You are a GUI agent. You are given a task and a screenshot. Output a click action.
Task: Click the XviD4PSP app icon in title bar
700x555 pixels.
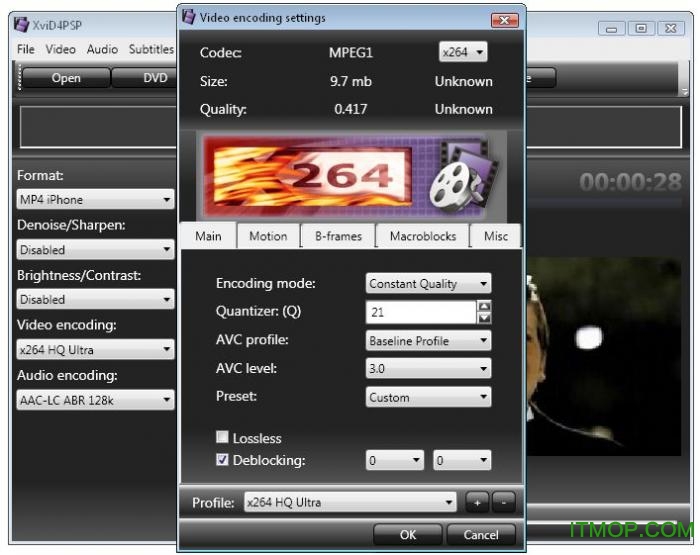pyautogui.click(x=20, y=25)
